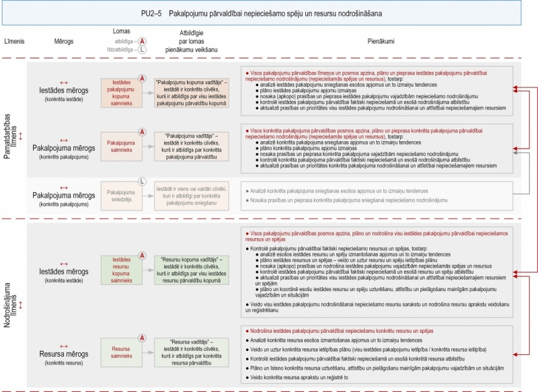Click red double arrow above Resursa mērogs
This screenshot has width=538, height=392.
(x=64, y=346)
